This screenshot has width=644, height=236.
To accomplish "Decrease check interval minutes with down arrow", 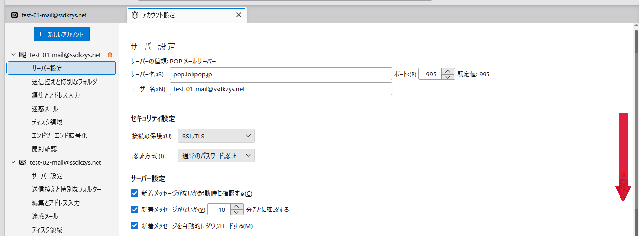I will click(236, 212).
